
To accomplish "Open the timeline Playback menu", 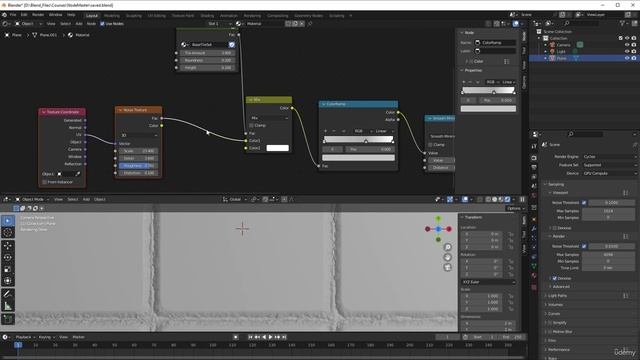I will pyautogui.click(x=25, y=337).
